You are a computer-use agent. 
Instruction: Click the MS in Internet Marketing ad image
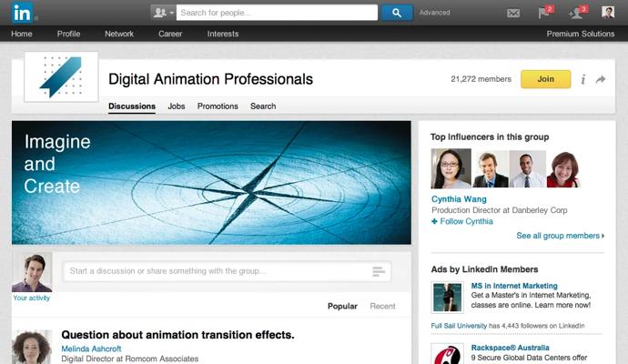click(448, 298)
